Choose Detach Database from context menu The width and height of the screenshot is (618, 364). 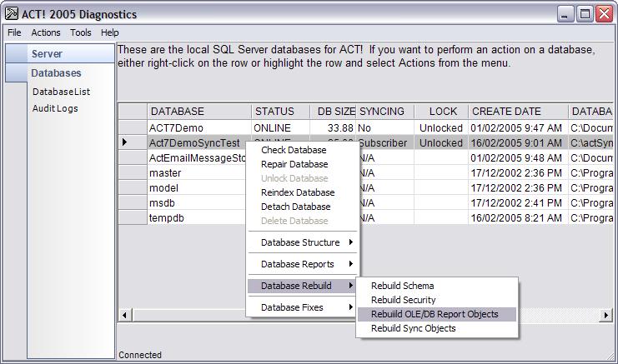coord(295,207)
